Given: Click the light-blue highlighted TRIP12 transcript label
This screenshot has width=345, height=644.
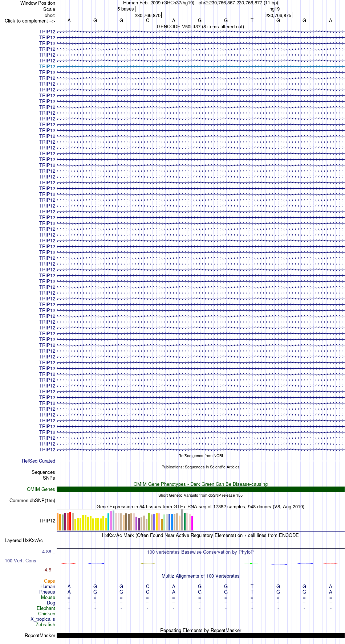Looking at the screenshot, I should click(x=47, y=67).
